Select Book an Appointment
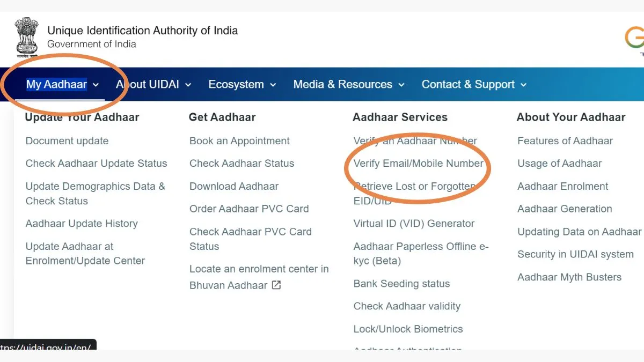This screenshot has width=644, height=362. click(x=239, y=141)
